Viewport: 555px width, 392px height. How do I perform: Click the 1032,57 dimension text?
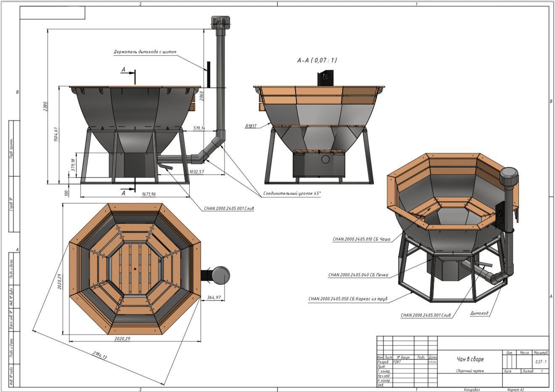[196, 171]
